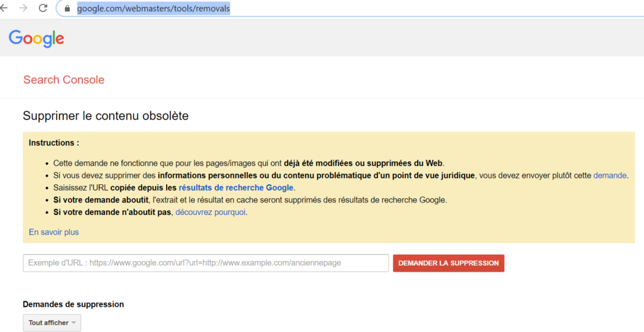Screen dimensions: 644x332
Task: Click the Google logo
Action: pos(36,39)
